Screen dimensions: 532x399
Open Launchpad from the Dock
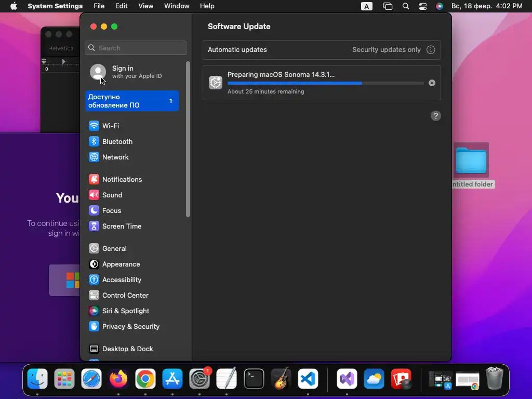[64, 379]
